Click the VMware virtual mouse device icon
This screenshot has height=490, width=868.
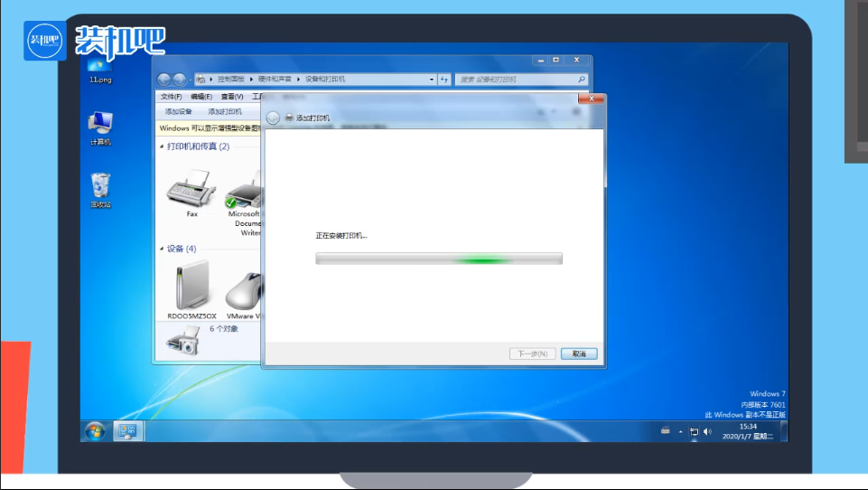point(244,289)
